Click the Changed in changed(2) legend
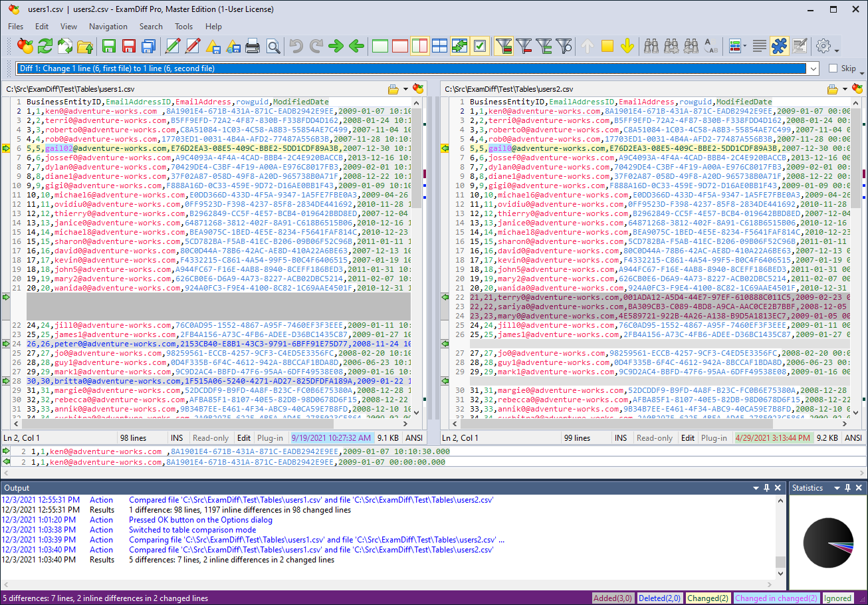Screen dimensions: 868x605 [776, 598]
